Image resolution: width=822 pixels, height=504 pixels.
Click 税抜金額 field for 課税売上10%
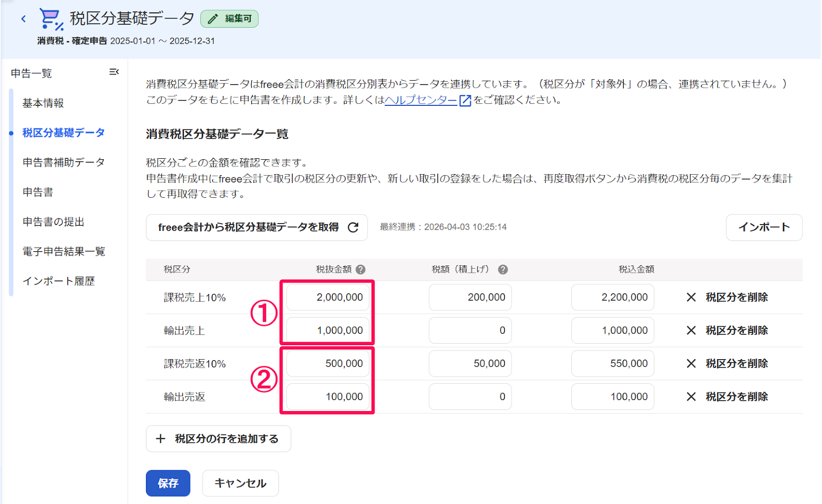pyautogui.click(x=328, y=297)
